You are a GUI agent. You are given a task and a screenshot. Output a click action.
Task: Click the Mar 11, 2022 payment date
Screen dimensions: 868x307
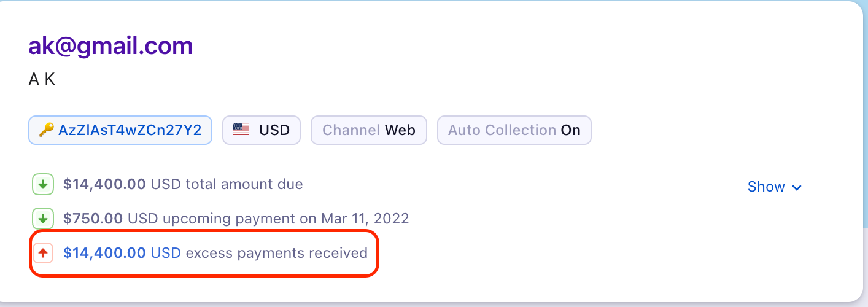pyautogui.click(x=365, y=219)
